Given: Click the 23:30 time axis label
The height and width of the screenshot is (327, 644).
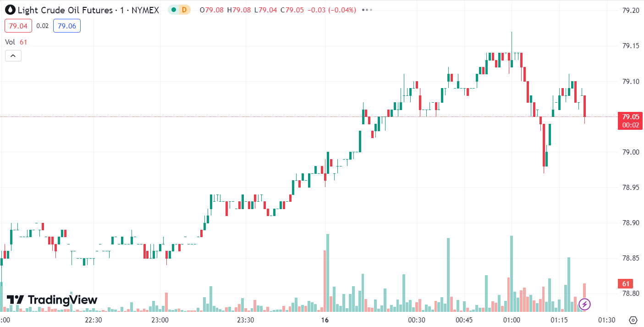Looking at the screenshot, I should (x=245, y=320).
